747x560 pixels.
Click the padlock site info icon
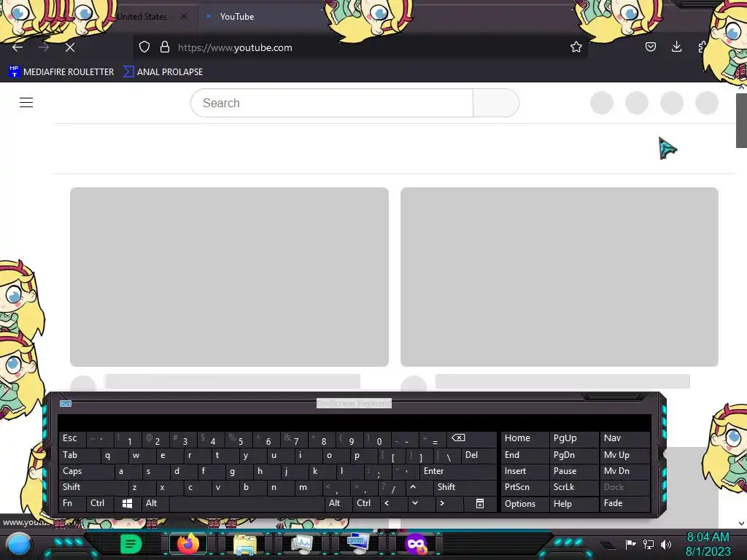tap(165, 47)
